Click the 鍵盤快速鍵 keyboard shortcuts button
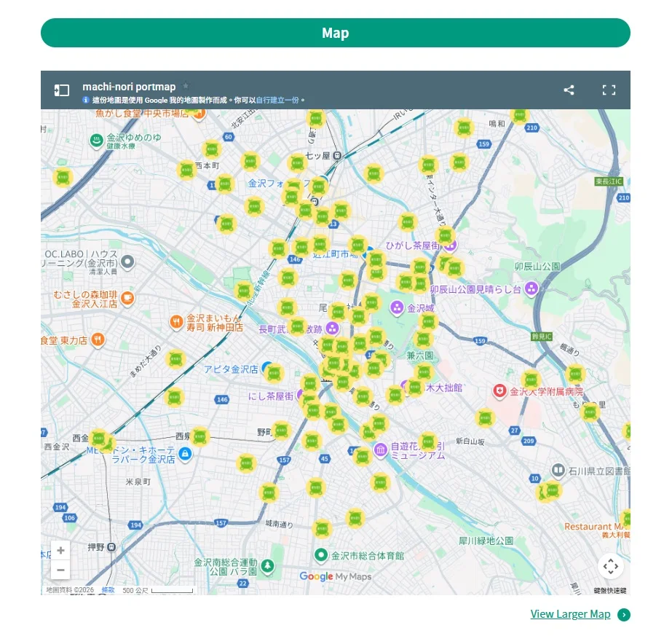The width and height of the screenshot is (672, 636). click(x=609, y=590)
